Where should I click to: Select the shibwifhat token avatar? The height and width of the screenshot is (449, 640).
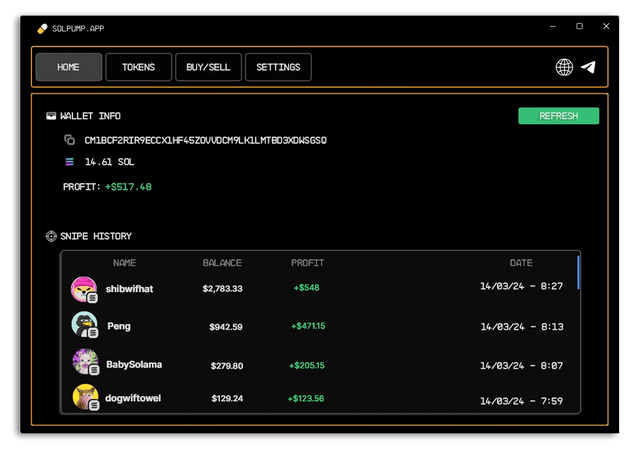pyautogui.click(x=83, y=289)
